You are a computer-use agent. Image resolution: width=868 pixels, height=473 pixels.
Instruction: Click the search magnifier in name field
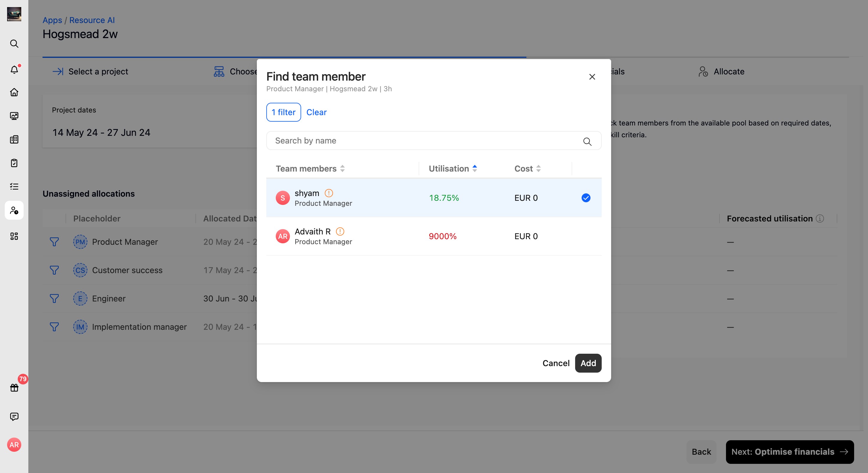(x=587, y=141)
